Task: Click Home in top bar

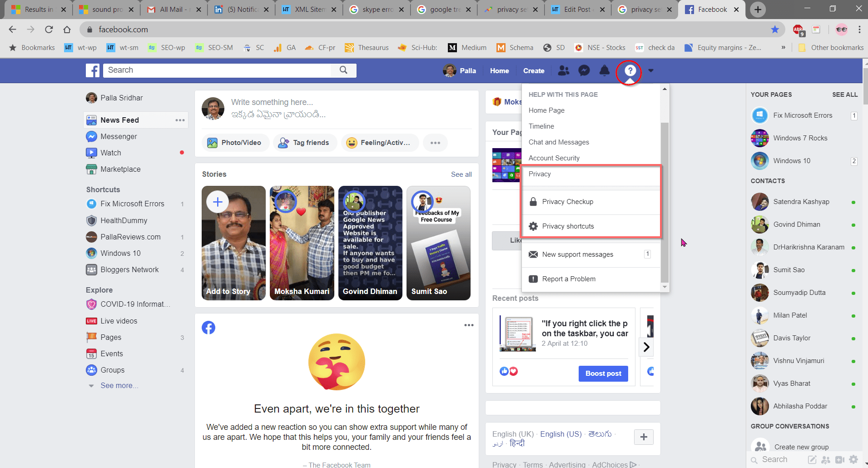Action: coord(499,71)
